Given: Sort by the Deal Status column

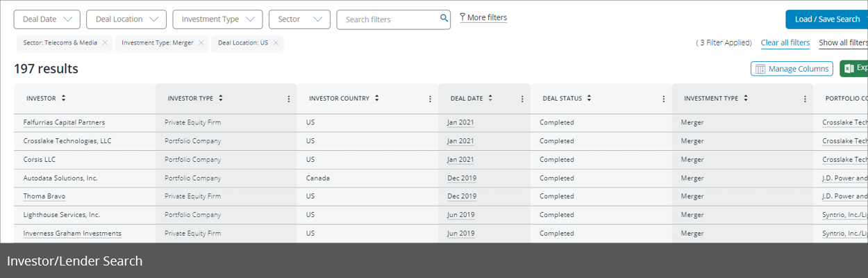Looking at the screenshot, I should tap(589, 99).
